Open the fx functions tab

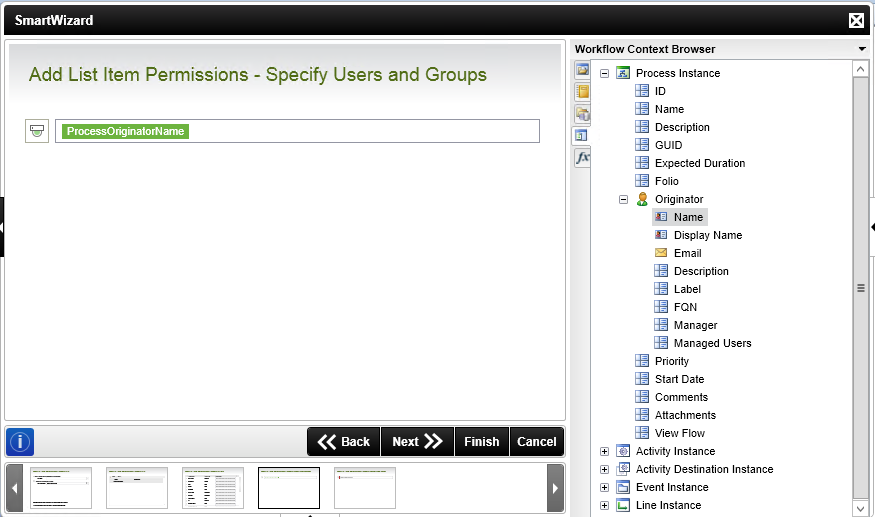(x=582, y=157)
